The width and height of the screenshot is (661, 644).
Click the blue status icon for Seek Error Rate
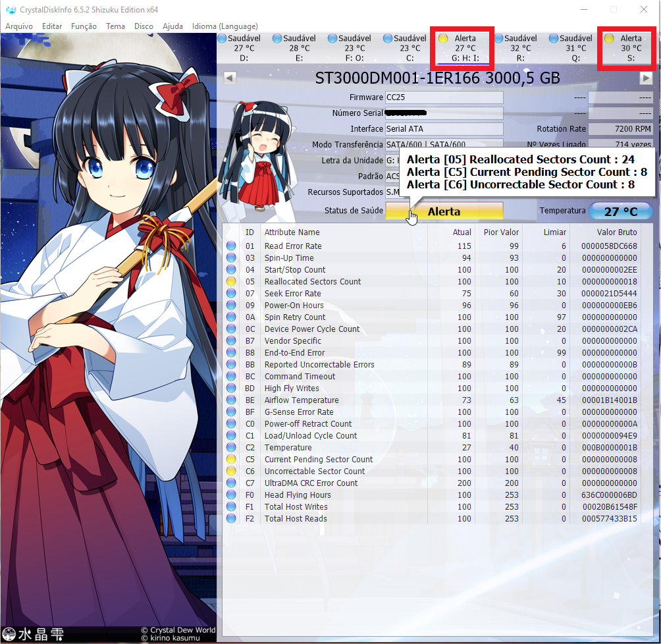pyautogui.click(x=231, y=293)
